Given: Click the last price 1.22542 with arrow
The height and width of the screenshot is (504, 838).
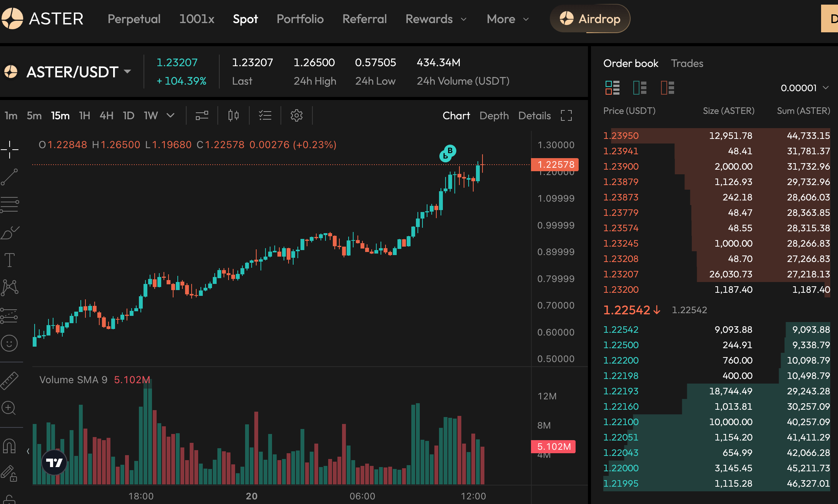Looking at the screenshot, I should click(632, 310).
